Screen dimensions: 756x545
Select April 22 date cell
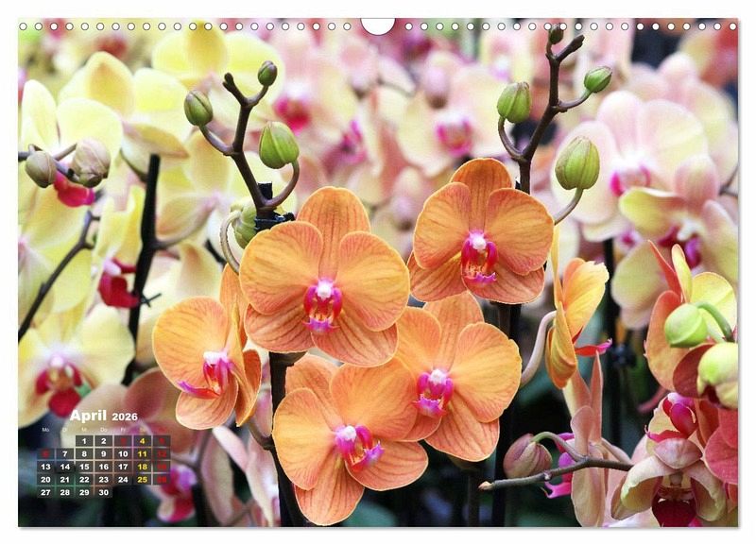[84, 479]
